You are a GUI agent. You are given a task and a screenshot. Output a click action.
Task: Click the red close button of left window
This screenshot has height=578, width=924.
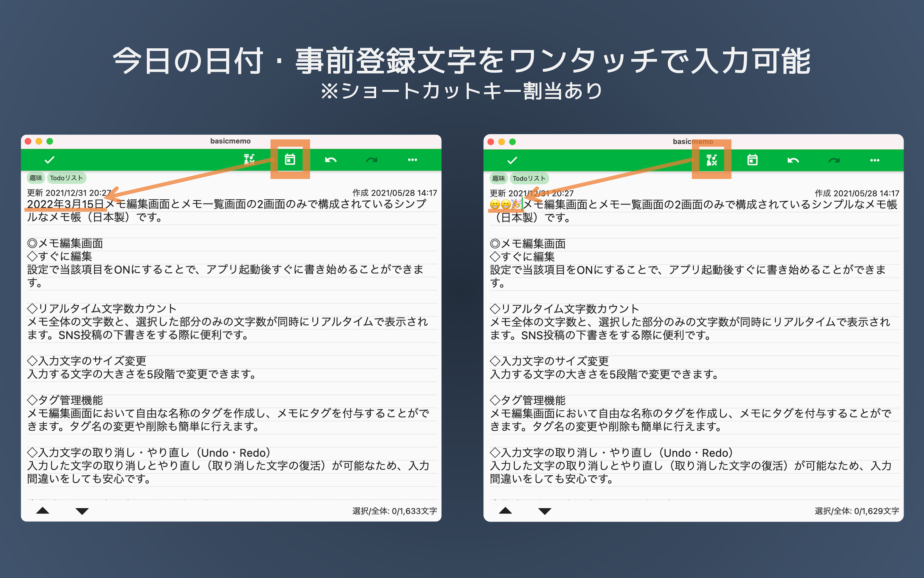tap(28, 141)
